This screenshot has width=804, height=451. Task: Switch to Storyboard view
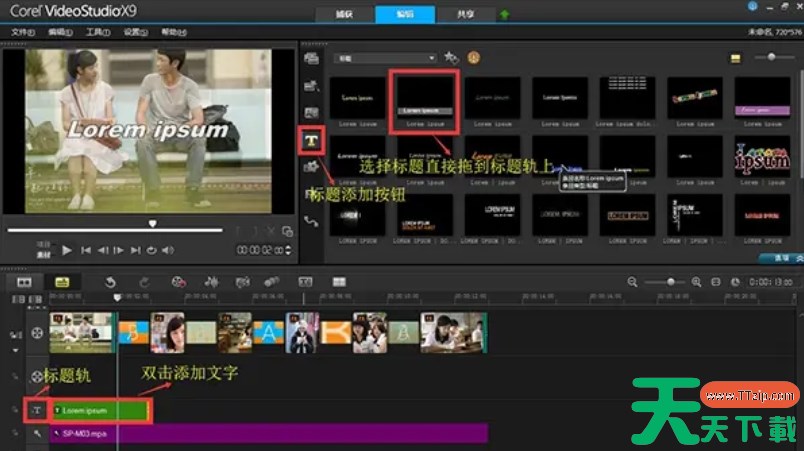(24, 283)
